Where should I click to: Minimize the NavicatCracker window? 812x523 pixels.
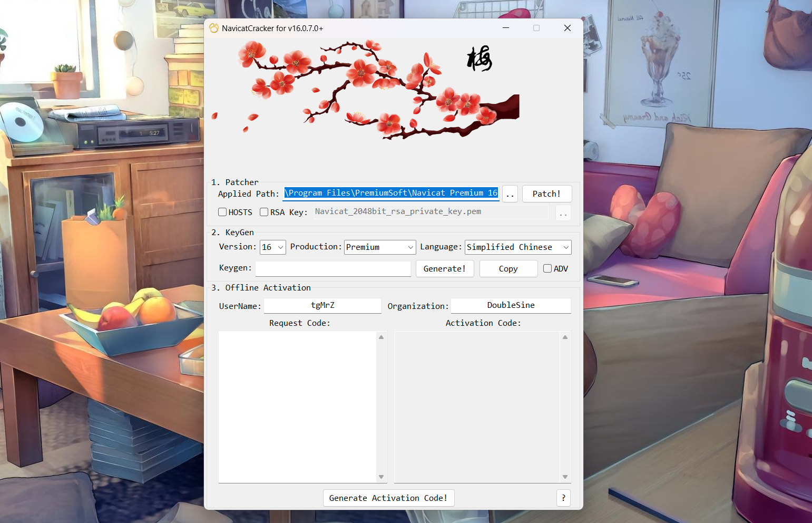coord(506,28)
